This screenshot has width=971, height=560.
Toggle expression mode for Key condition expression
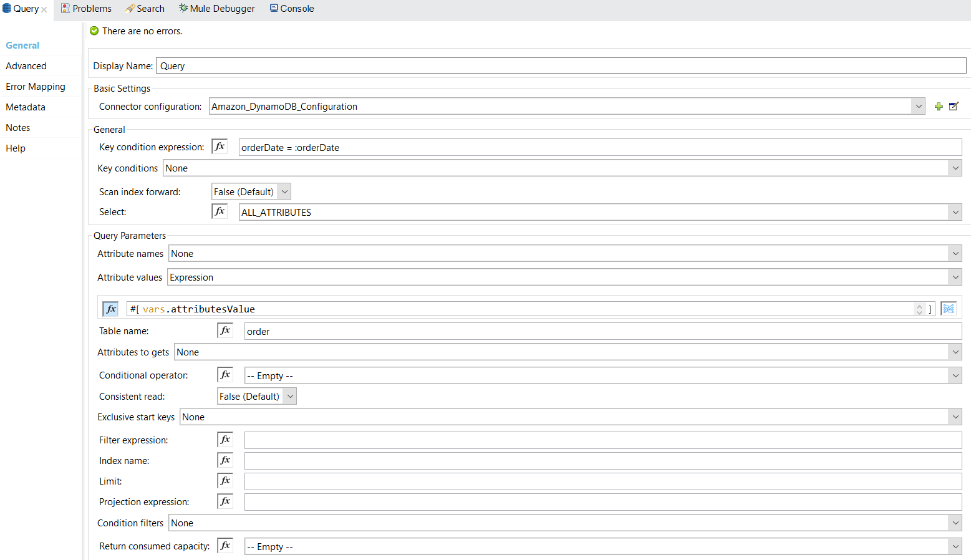(220, 146)
